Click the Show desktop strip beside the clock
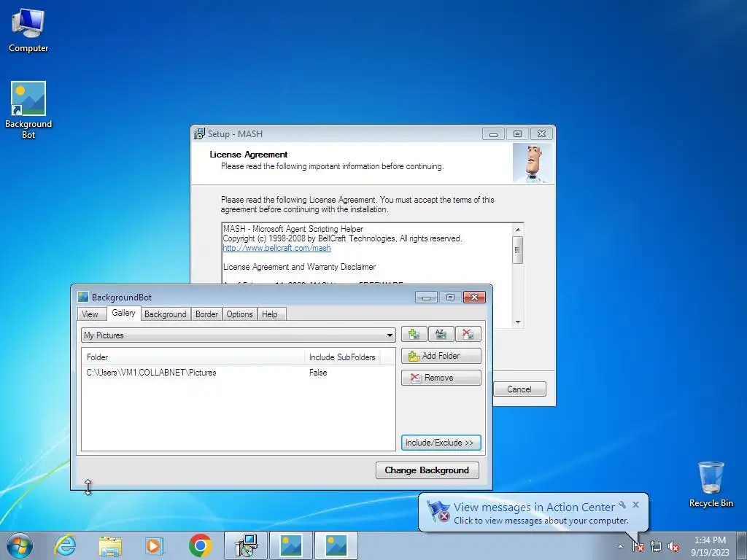Image resolution: width=747 pixels, height=560 pixels. 743,545
